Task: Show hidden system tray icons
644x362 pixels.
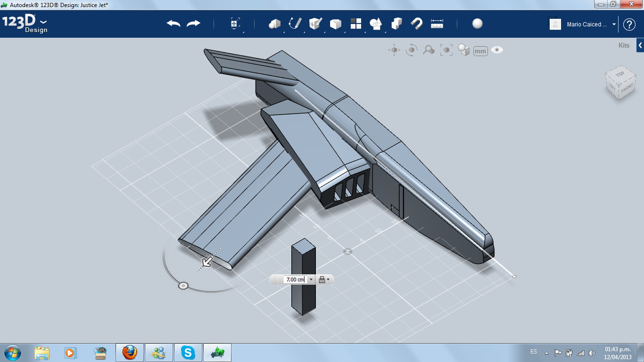Action: (547, 353)
